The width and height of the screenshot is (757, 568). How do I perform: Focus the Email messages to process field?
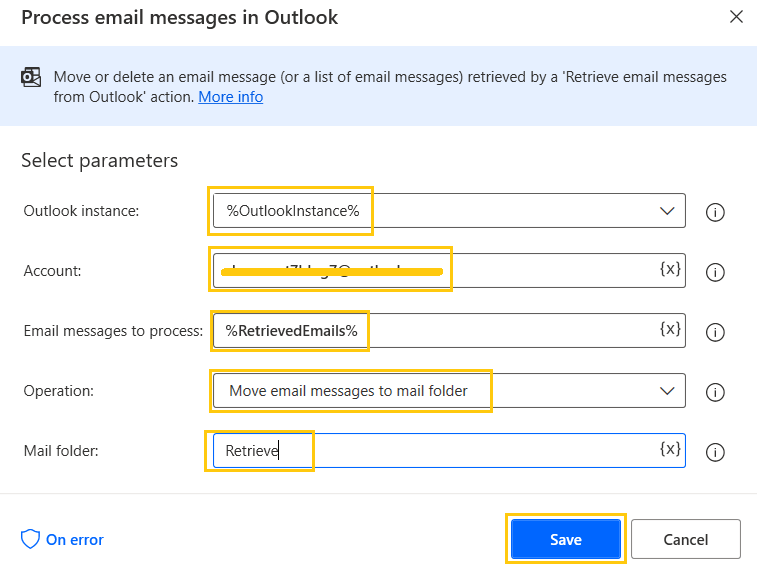pyautogui.click(x=449, y=331)
